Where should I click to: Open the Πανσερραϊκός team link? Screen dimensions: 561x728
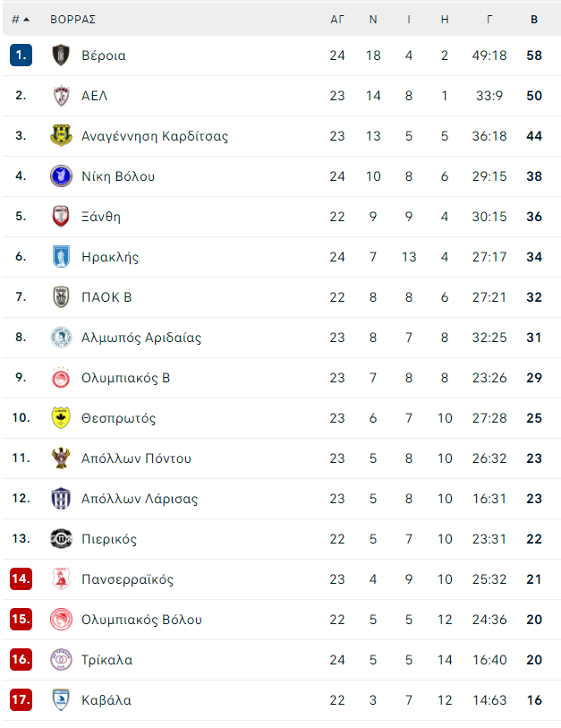pyautogui.click(x=128, y=579)
